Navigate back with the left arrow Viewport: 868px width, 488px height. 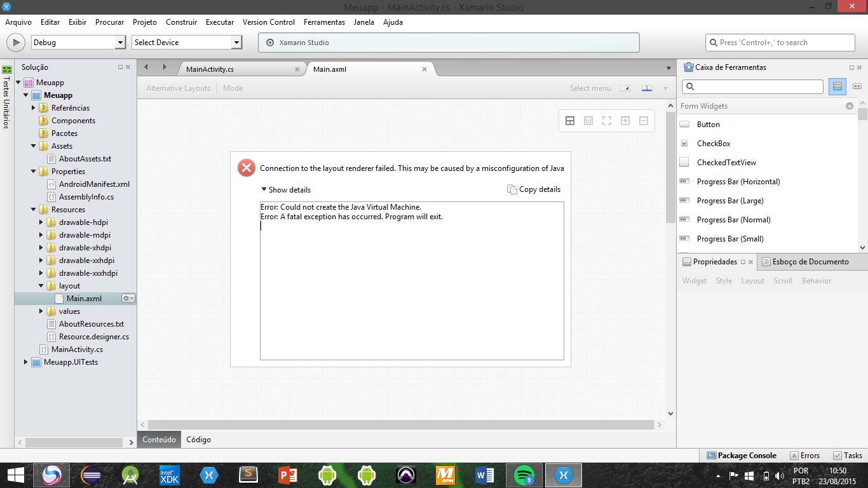point(146,67)
